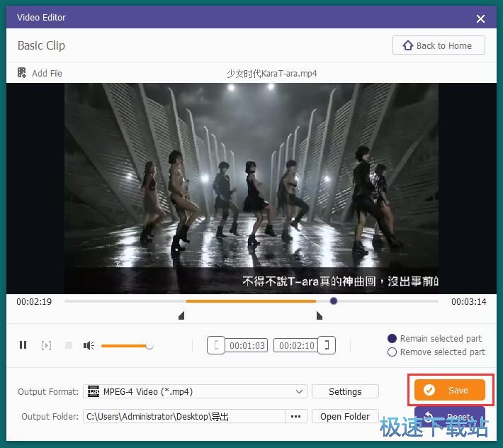503x448 pixels.
Task: Adjust the orange volume slider
Action: 127,346
